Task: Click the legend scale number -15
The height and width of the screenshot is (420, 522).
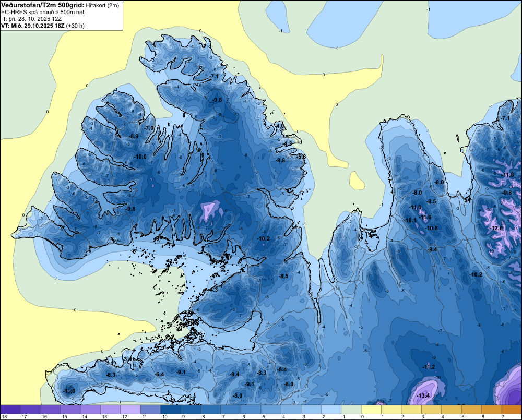Action: click(64, 417)
